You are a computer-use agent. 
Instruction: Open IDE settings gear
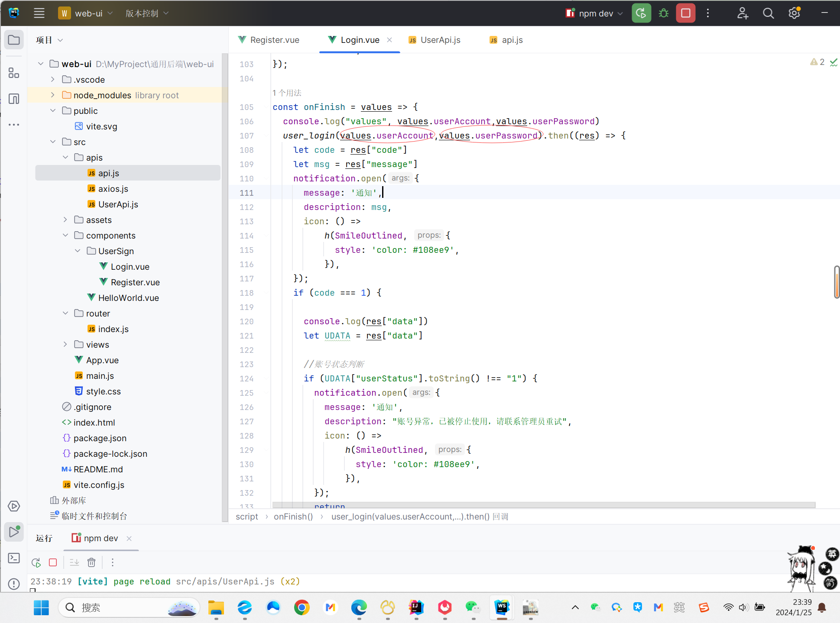[x=794, y=13]
